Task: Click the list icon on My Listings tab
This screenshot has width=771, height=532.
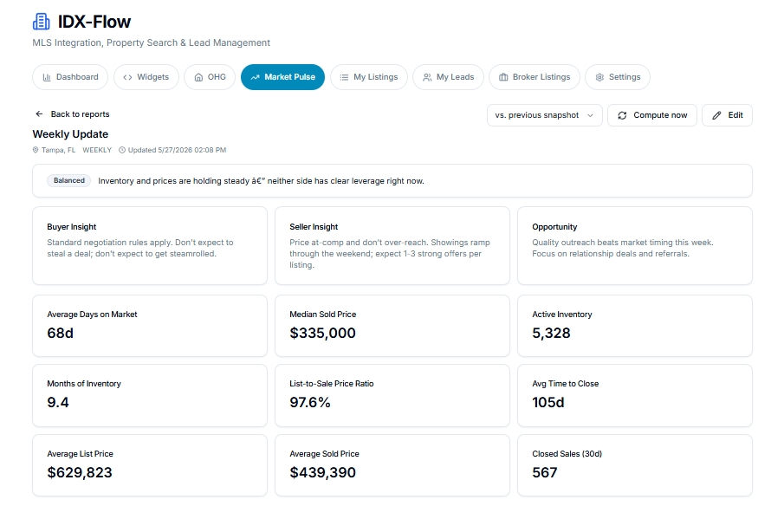Action: pos(344,77)
